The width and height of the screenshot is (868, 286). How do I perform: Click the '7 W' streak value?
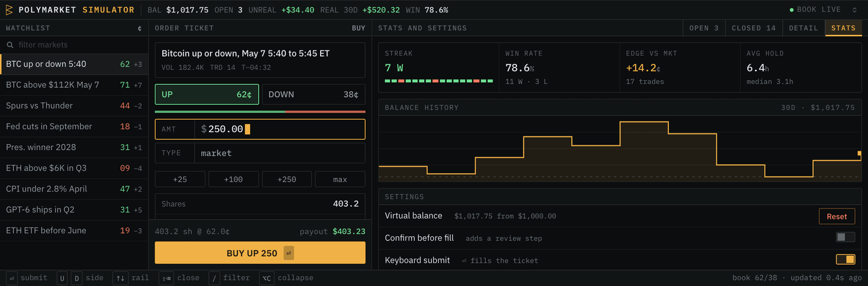[x=394, y=68]
